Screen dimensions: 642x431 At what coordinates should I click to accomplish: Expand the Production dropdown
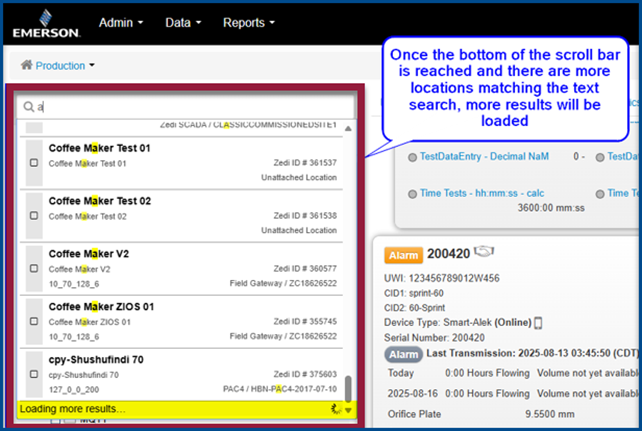64,65
